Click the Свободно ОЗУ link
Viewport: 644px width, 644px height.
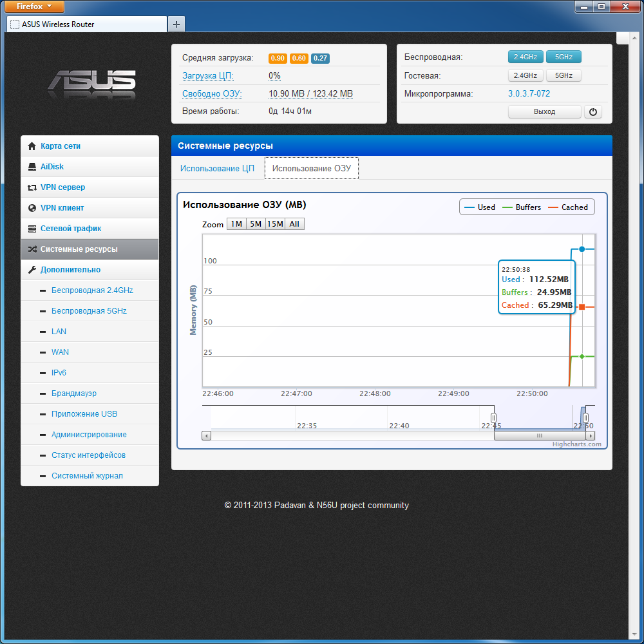212,93
